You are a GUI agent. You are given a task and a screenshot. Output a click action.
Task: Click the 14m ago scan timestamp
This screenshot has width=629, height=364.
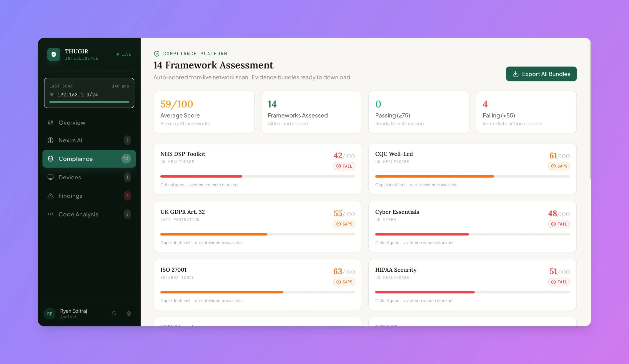tap(120, 86)
